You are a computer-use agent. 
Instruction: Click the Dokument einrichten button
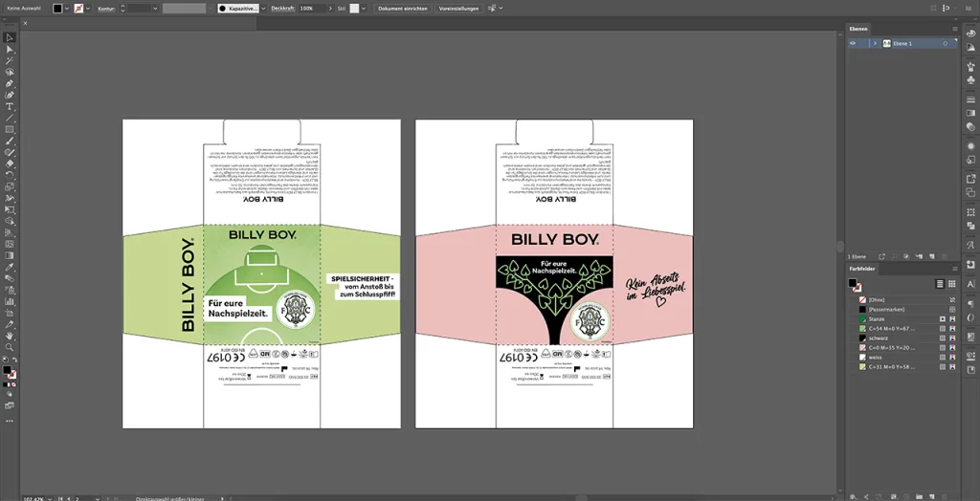(x=403, y=8)
